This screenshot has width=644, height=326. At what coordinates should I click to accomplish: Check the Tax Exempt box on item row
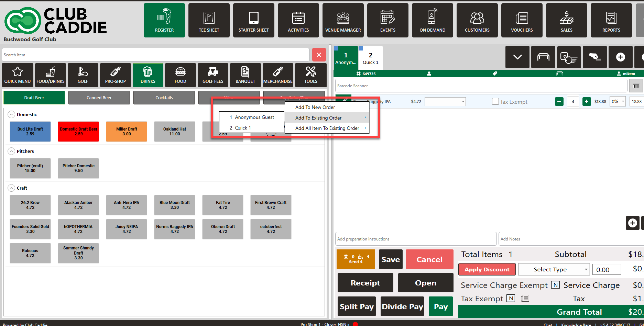point(495,102)
